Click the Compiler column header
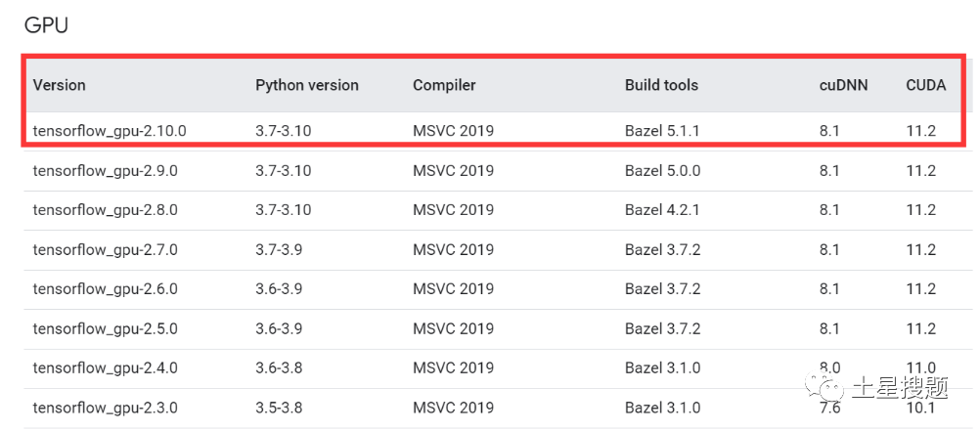980x431 pixels. tap(444, 85)
